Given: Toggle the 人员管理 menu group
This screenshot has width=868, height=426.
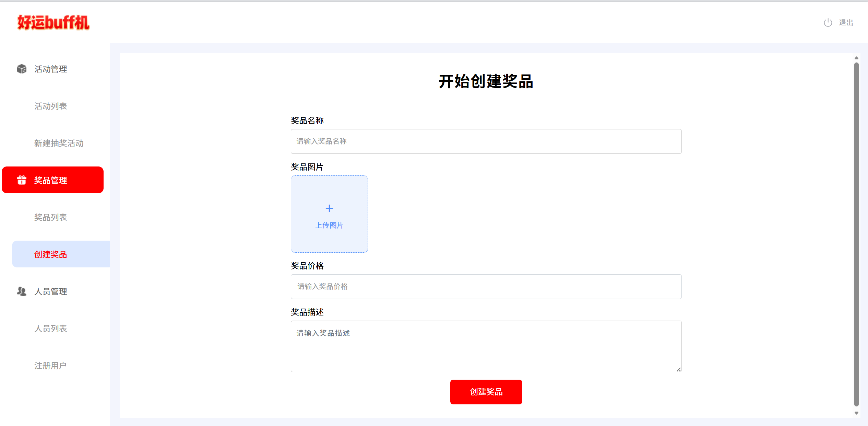Looking at the screenshot, I should pyautogui.click(x=50, y=291).
